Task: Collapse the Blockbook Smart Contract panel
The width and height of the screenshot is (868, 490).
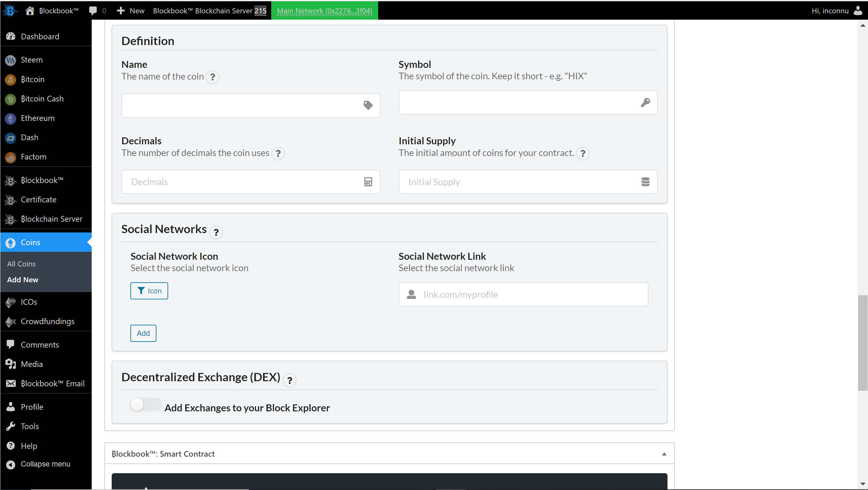Action: [x=664, y=454]
